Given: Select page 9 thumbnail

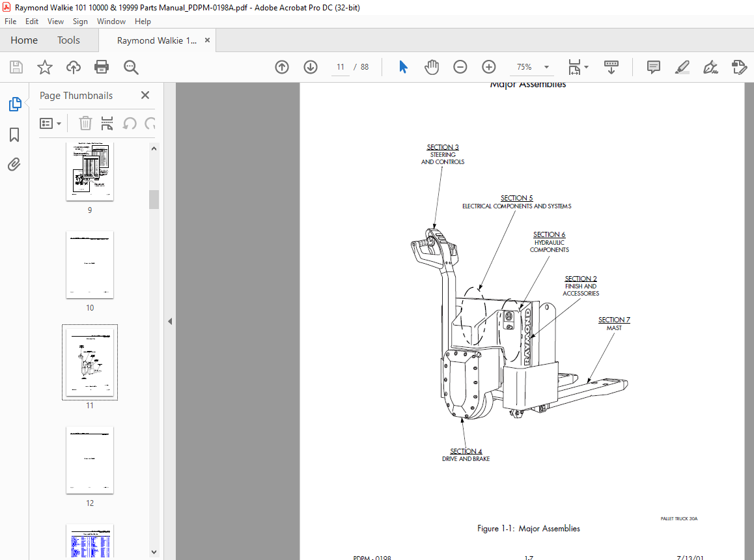Looking at the screenshot, I should coord(90,171).
